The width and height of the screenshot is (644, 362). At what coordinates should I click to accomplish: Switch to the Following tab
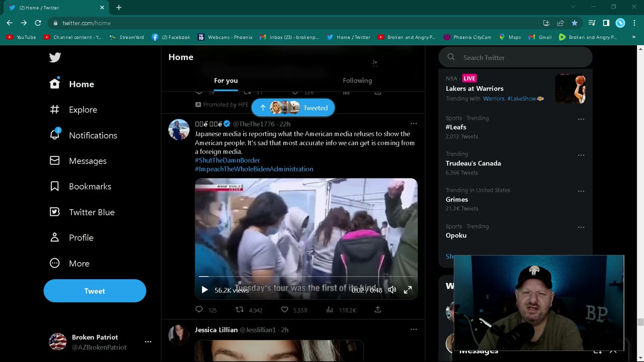(357, 80)
